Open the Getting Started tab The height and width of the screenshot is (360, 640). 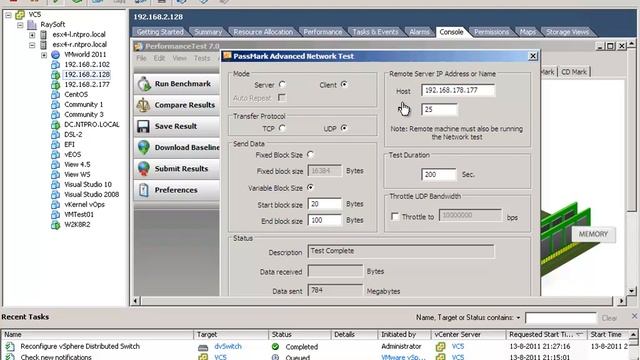[x=160, y=32]
